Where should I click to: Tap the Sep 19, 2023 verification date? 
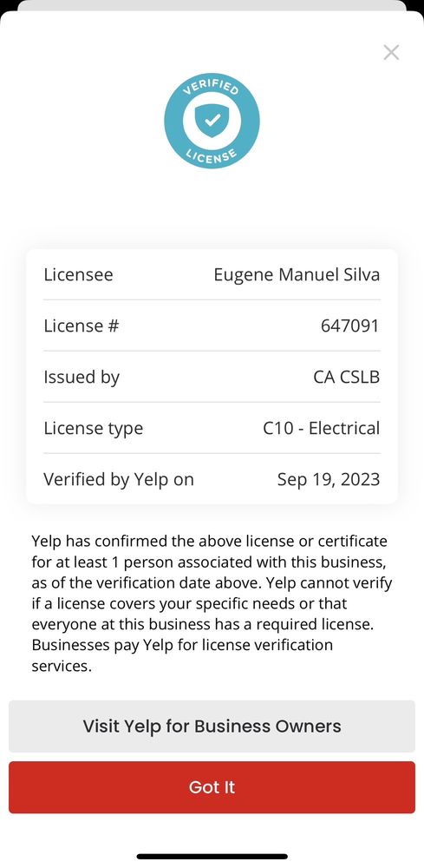point(329,479)
